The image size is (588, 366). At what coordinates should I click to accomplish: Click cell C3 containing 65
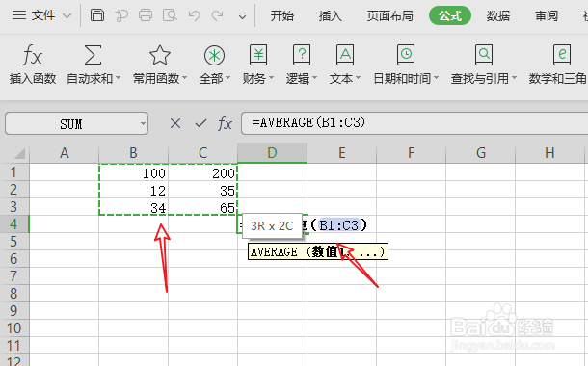(202, 207)
